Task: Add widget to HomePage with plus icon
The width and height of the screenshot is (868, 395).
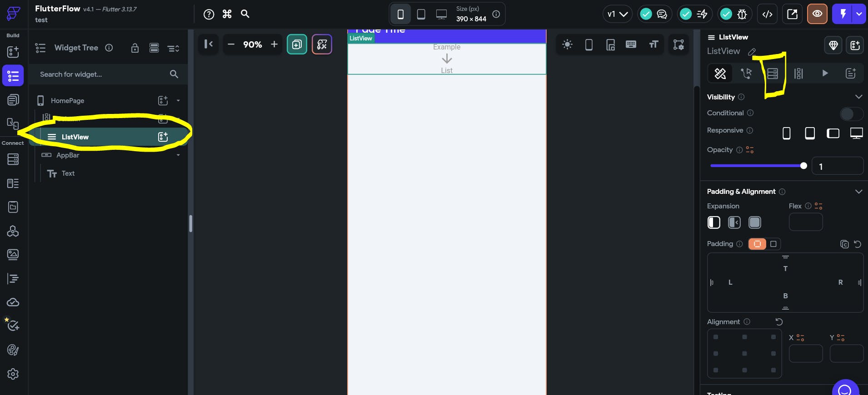Action: click(x=163, y=100)
